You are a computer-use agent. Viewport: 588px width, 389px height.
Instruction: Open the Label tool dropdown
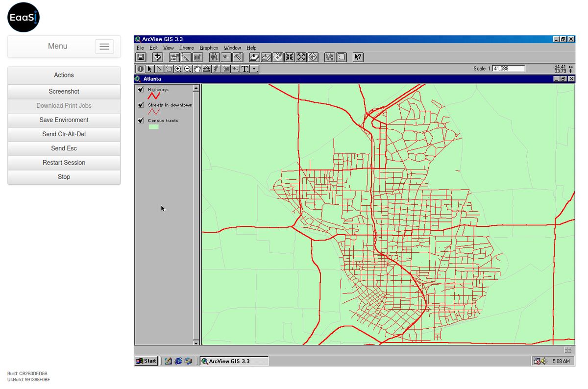235,69
